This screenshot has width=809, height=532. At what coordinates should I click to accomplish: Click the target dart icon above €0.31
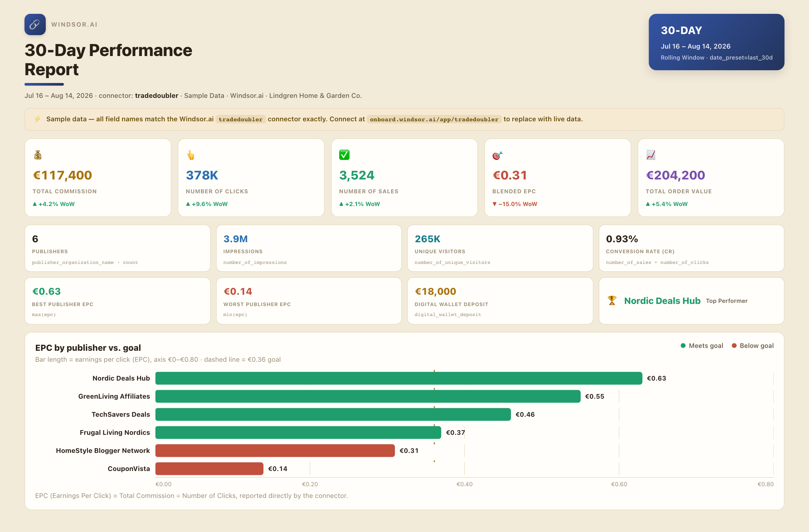(x=497, y=155)
